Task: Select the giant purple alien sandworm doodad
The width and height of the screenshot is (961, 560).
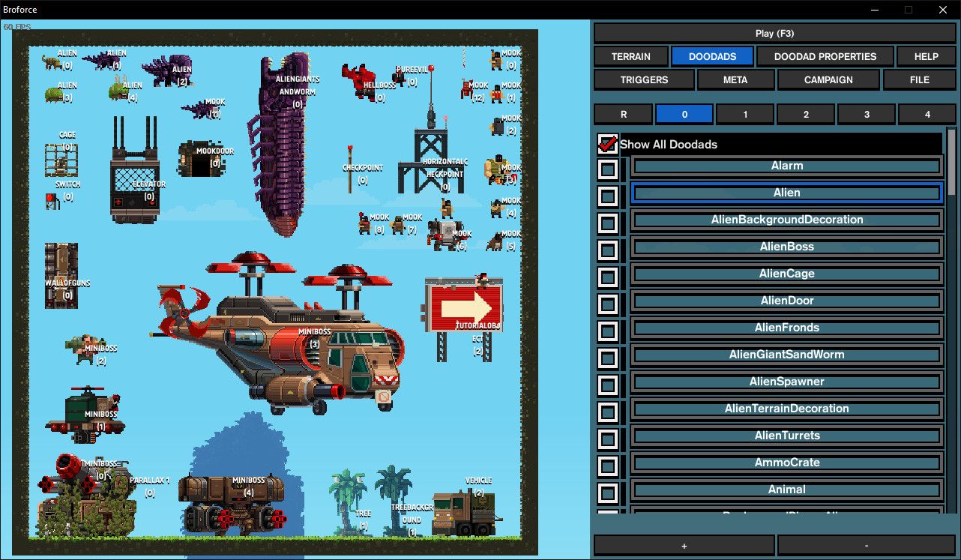Action: 283,142
